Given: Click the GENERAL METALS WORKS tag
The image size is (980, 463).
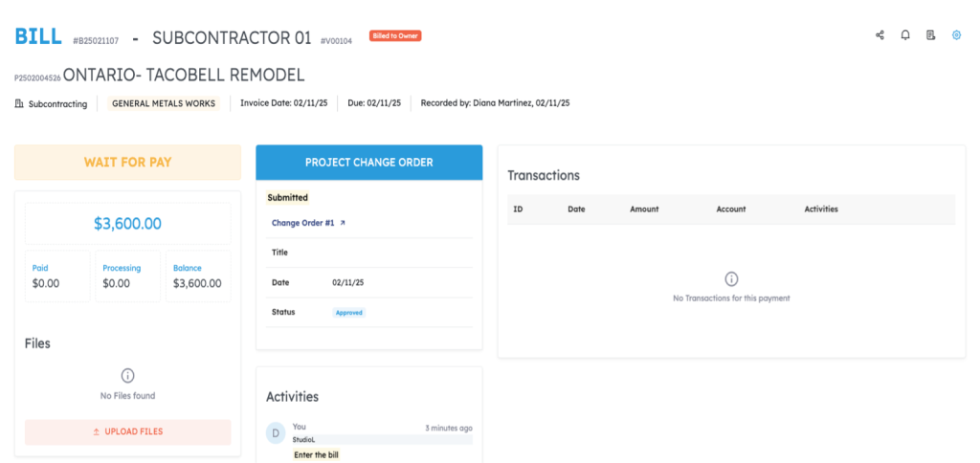Looking at the screenshot, I should click(x=164, y=103).
